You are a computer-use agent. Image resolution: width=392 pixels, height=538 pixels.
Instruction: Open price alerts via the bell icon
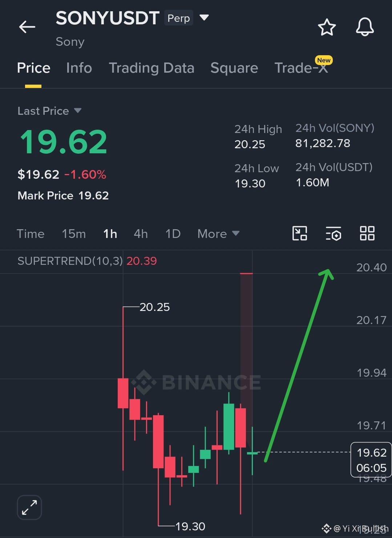[x=365, y=27]
